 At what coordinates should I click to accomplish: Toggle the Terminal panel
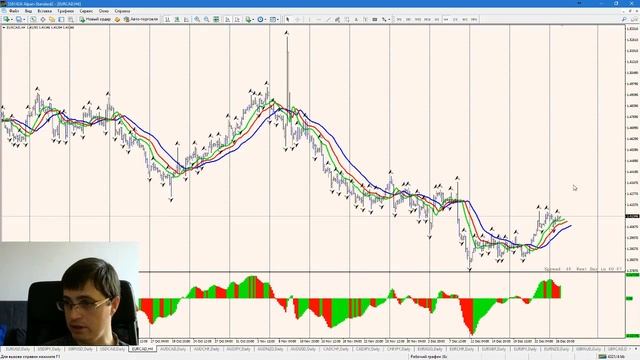tap(61, 19)
